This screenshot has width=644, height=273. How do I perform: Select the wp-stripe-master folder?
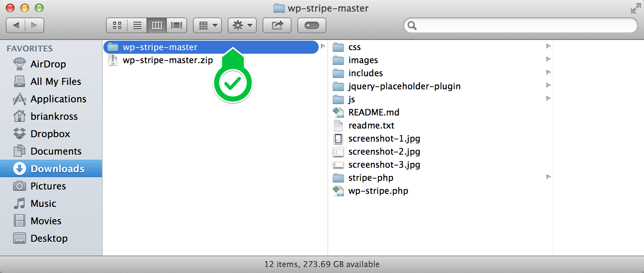211,47
